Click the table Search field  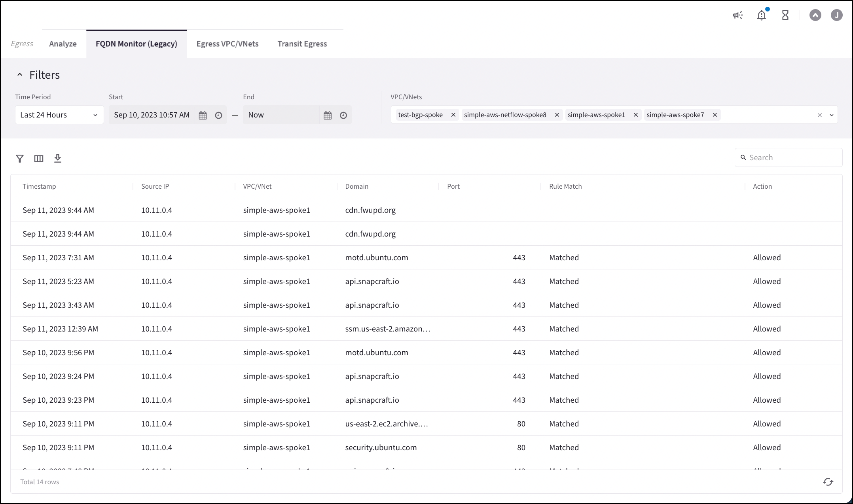coord(792,157)
